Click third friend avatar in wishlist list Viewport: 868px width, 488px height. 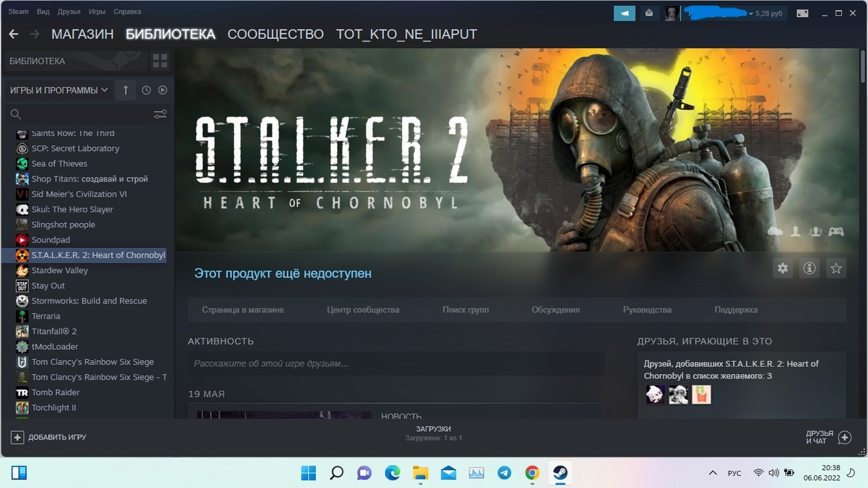point(701,394)
